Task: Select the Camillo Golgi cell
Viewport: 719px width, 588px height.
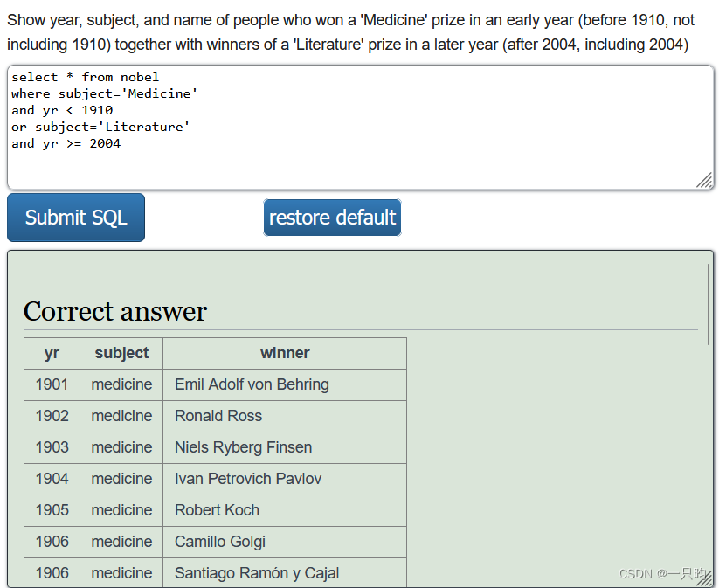Action: pos(219,542)
